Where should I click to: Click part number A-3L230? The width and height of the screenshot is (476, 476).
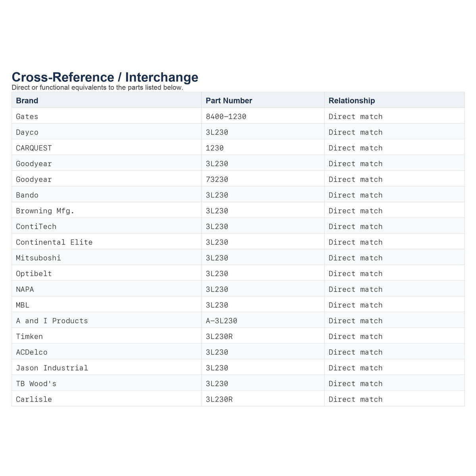click(x=221, y=321)
